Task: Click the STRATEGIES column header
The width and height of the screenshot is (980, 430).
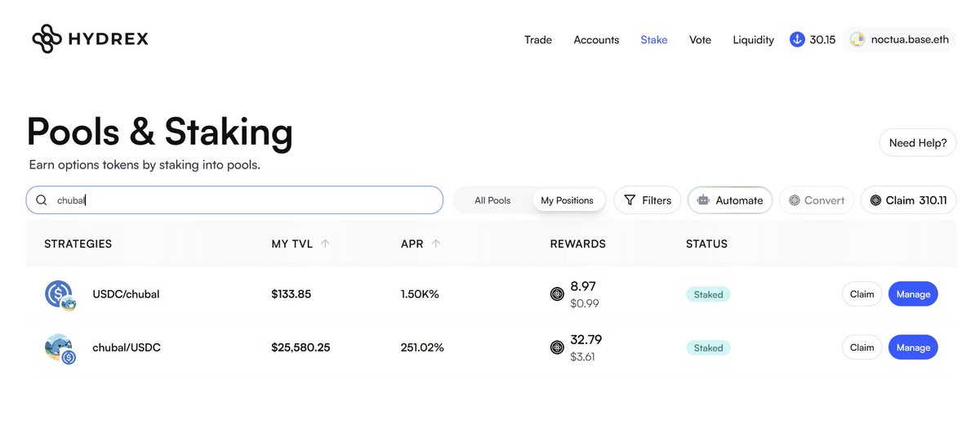Action: click(x=78, y=244)
